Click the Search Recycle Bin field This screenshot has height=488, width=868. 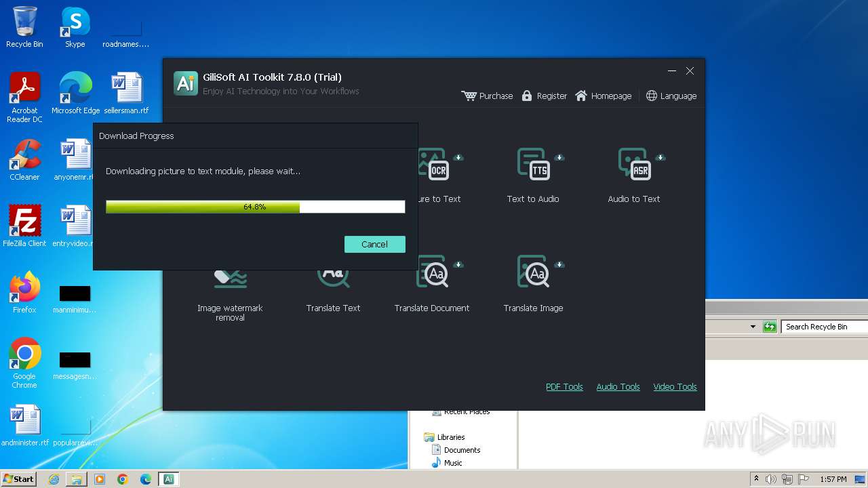pyautogui.click(x=825, y=327)
